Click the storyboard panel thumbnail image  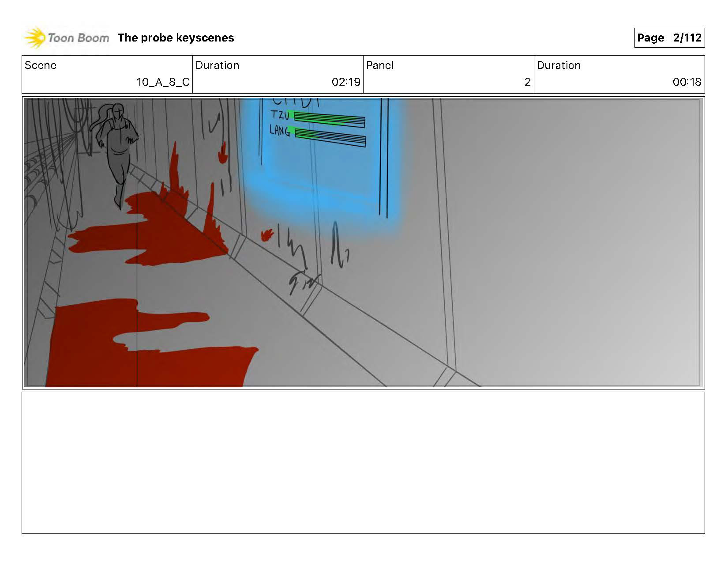363,243
